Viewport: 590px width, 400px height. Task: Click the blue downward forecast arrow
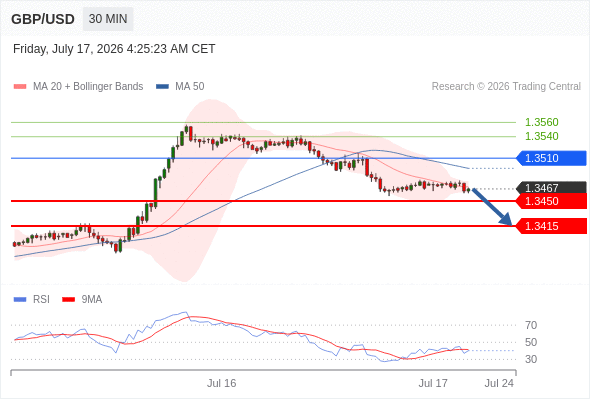492,207
